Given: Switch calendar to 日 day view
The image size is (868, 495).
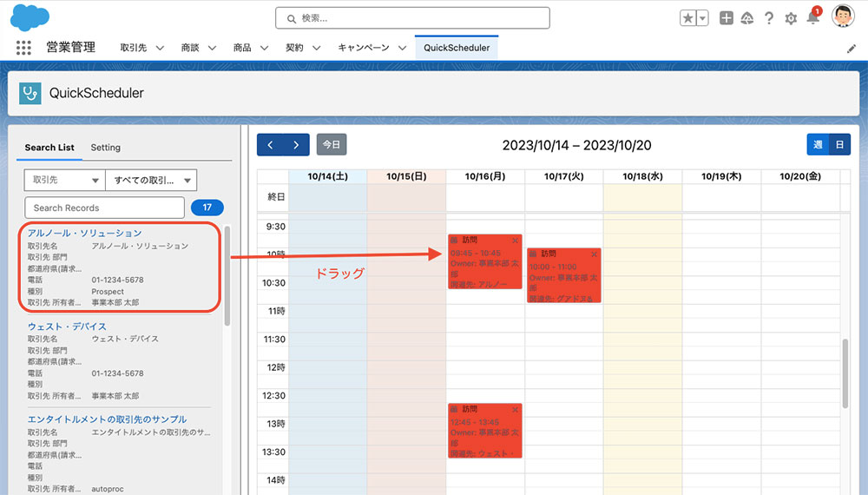Looking at the screenshot, I should [x=839, y=144].
